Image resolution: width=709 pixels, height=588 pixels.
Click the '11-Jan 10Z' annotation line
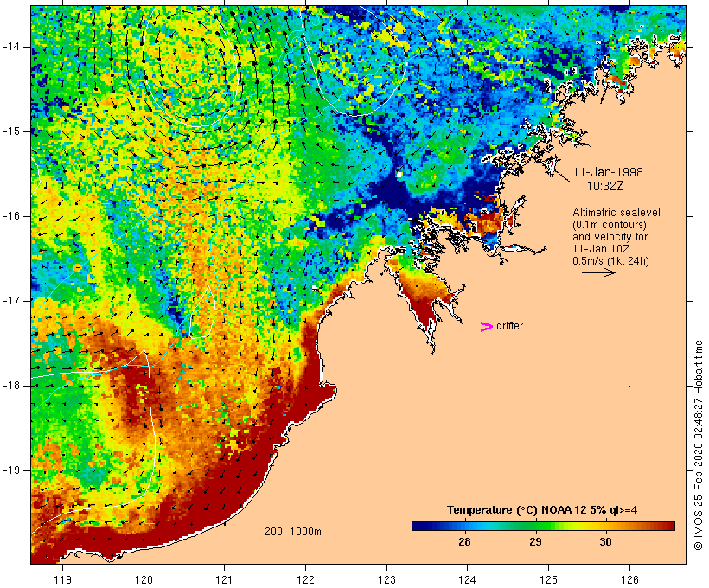click(601, 249)
